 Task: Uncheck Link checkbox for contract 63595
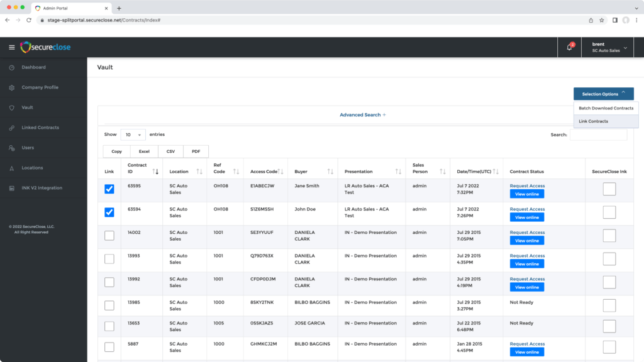pos(109,189)
